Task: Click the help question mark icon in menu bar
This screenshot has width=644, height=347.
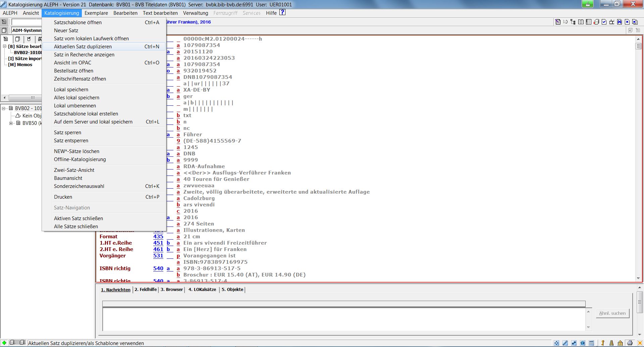Action: (x=282, y=12)
